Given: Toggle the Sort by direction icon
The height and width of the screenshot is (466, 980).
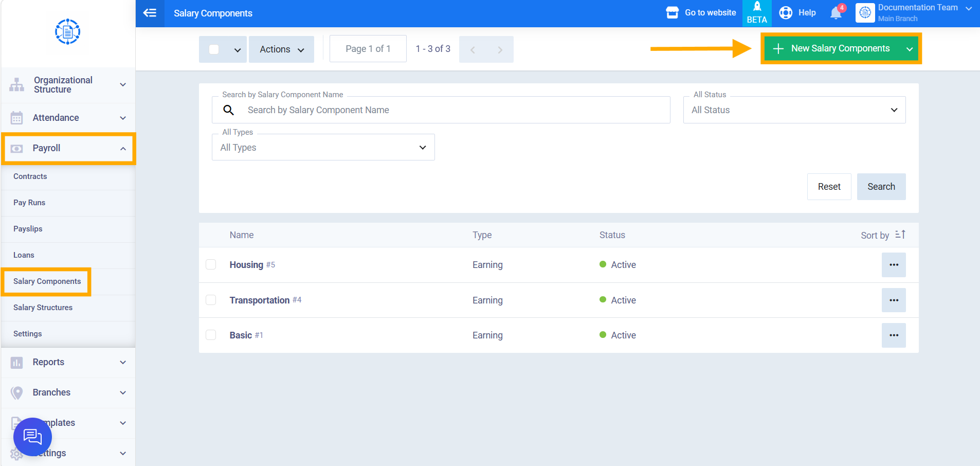Looking at the screenshot, I should click(900, 235).
